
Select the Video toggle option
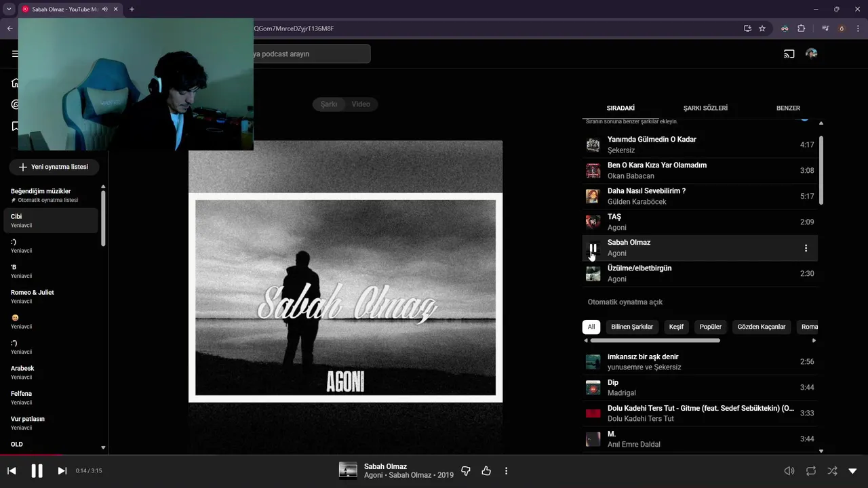(x=361, y=104)
